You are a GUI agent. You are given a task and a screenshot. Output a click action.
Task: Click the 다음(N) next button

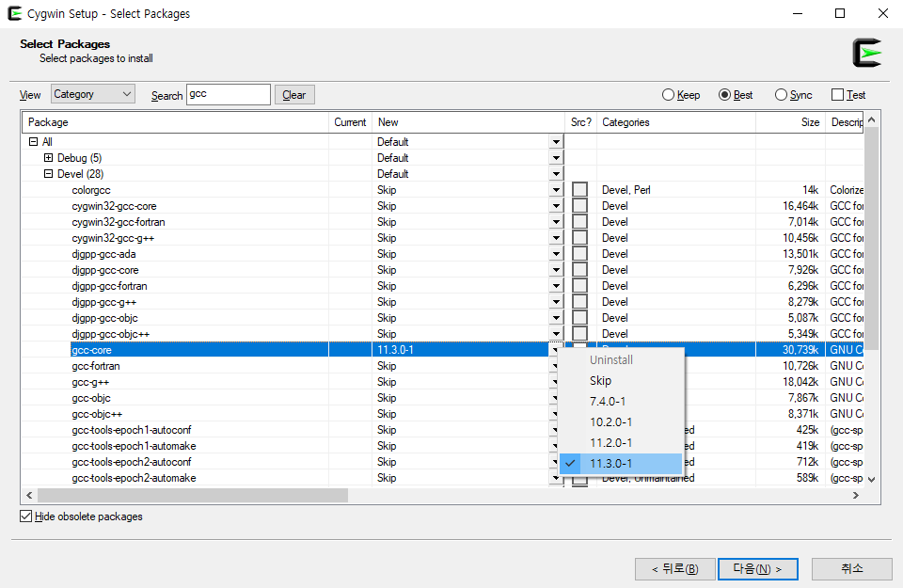(758, 569)
